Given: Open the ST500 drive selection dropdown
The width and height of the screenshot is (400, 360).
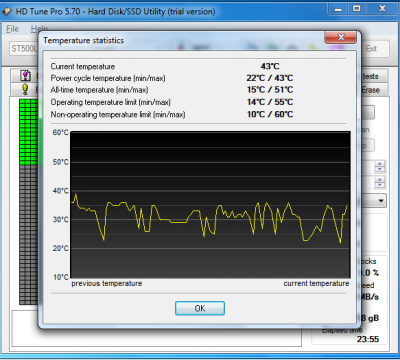Looking at the screenshot, I should click(24, 49).
